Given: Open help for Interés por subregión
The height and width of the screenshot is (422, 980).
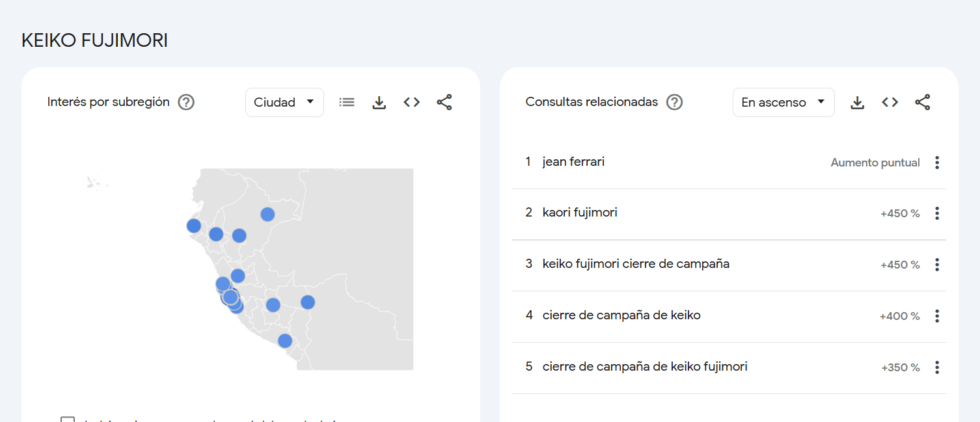Looking at the screenshot, I should tap(186, 103).
